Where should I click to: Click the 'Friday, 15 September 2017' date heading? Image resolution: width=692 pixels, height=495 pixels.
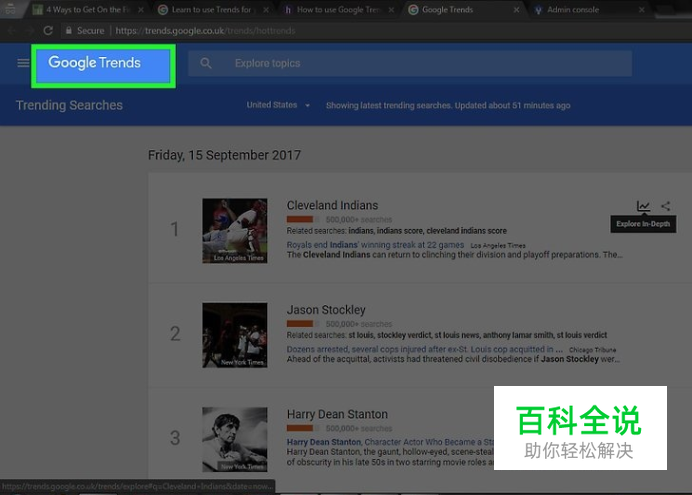pyautogui.click(x=224, y=155)
